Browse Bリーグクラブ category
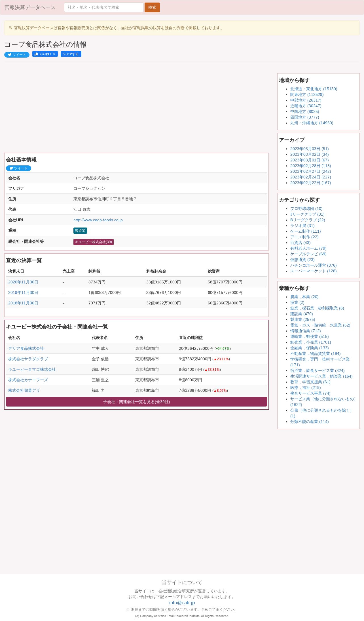This screenshot has width=364, height=621. click(308, 220)
